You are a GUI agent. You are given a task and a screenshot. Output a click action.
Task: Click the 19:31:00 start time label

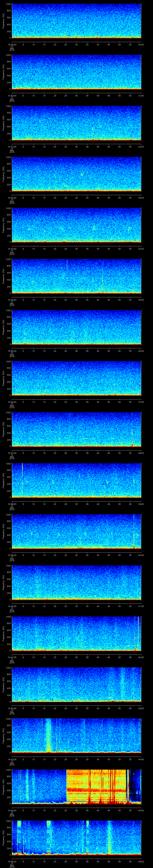pyautogui.click(x=12, y=147)
